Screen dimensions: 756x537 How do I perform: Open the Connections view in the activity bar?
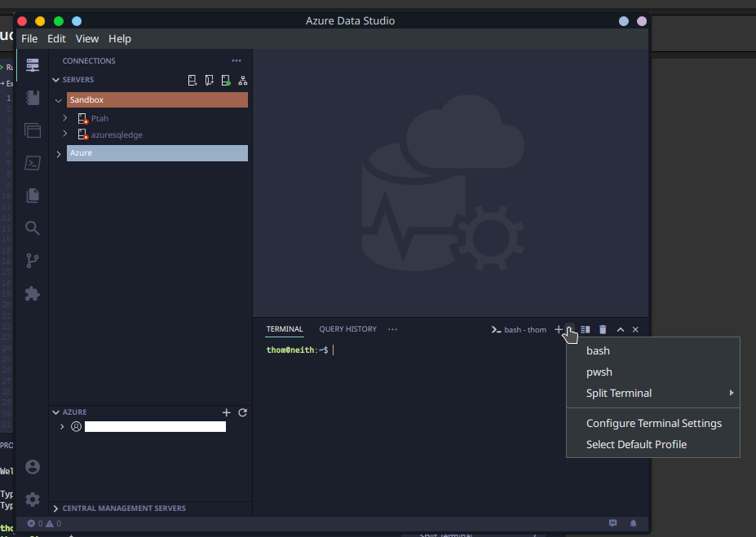[x=32, y=64]
